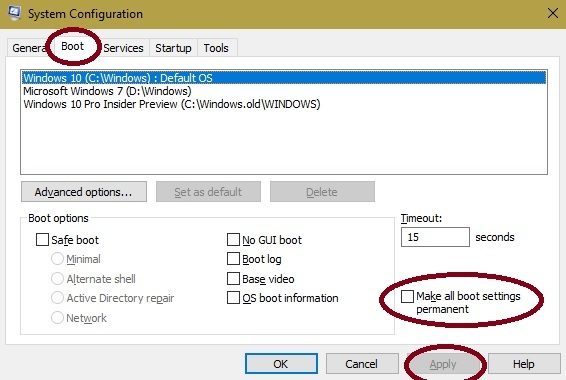This screenshot has width=566, height=380.
Task: Choose the Network safe boot option
Action: (57, 318)
